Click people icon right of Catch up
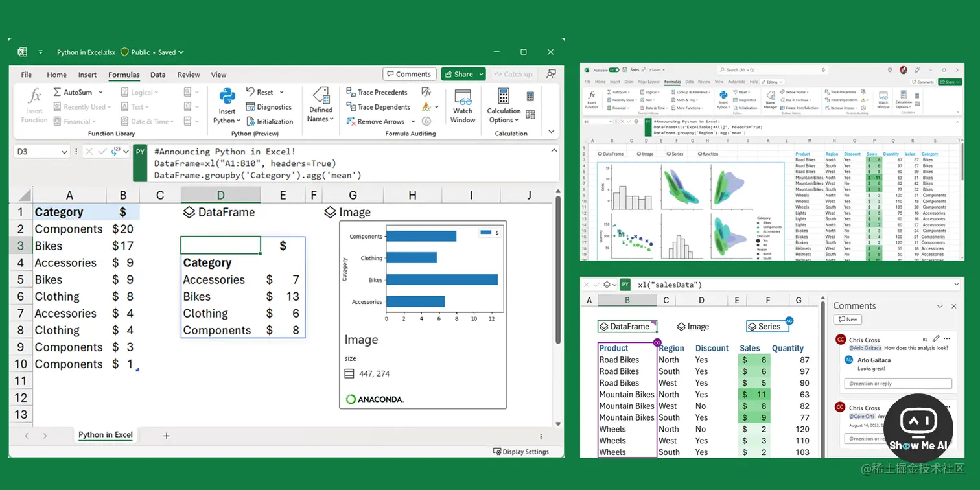 [551, 74]
